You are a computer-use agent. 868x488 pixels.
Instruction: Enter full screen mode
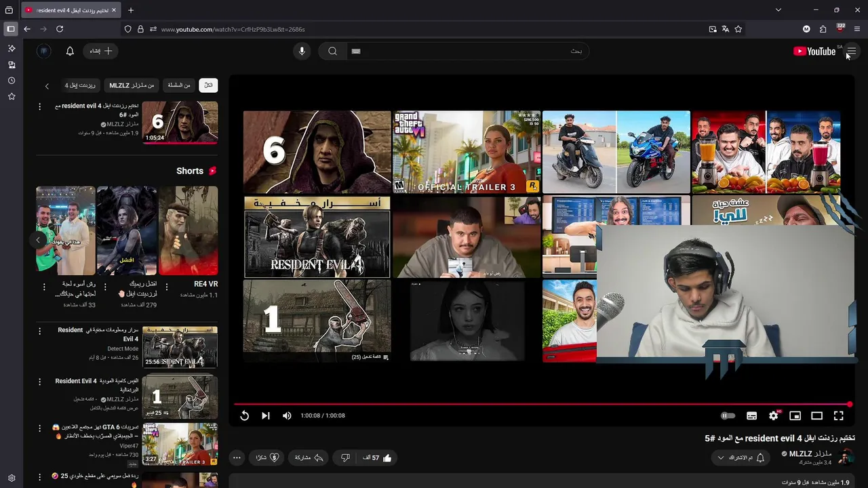pos(838,415)
